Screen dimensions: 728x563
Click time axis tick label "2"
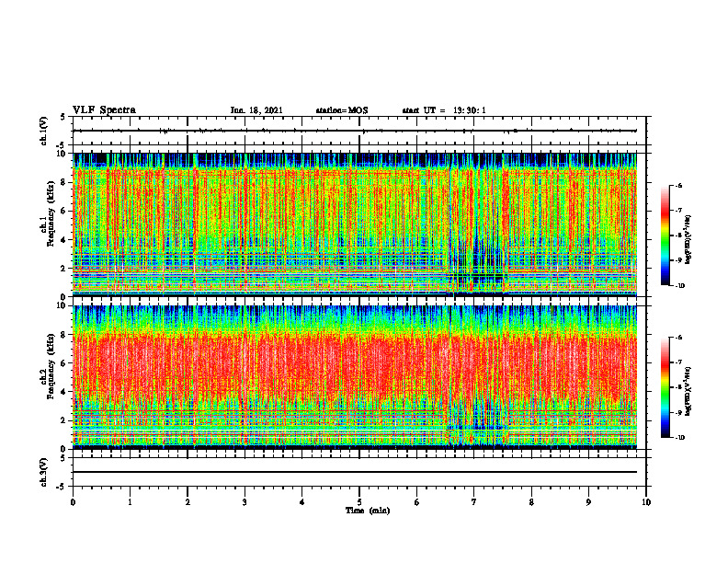pyautogui.click(x=188, y=502)
